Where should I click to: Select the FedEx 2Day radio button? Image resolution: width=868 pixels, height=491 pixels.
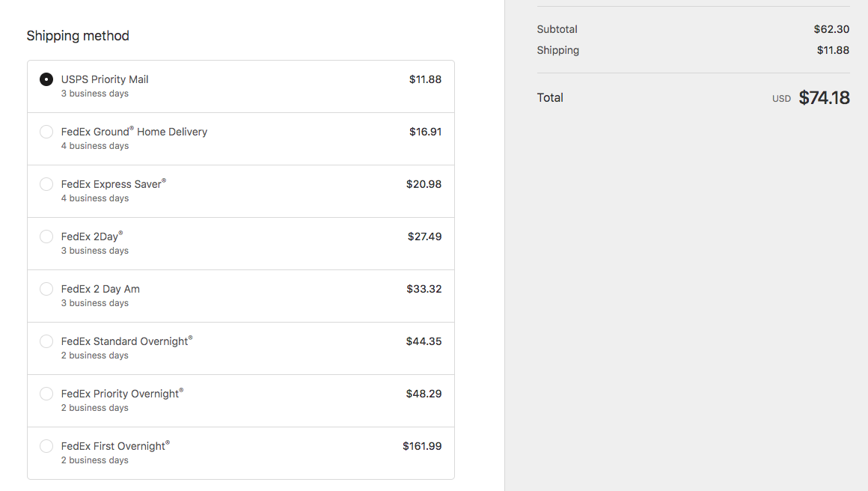tap(46, 237)
